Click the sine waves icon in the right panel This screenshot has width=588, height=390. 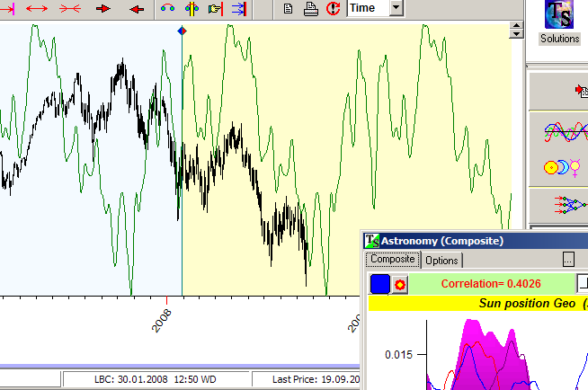pos(565,132)
